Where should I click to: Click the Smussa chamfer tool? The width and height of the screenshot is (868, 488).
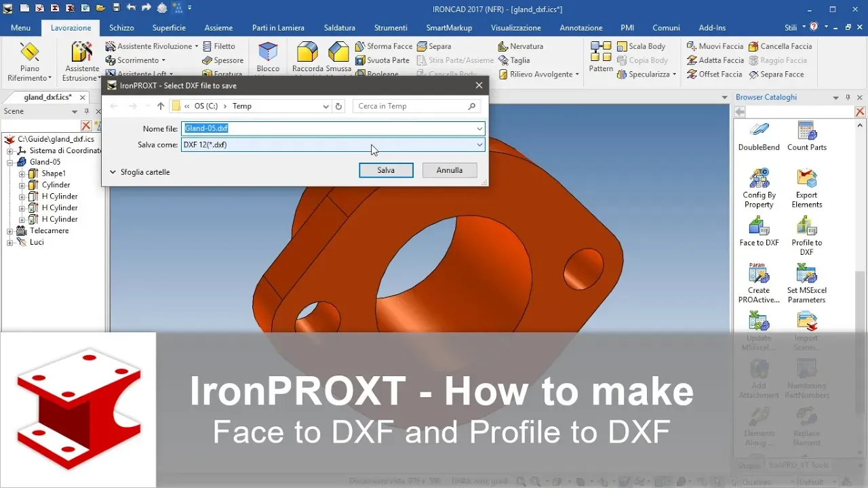coord(338,58)
